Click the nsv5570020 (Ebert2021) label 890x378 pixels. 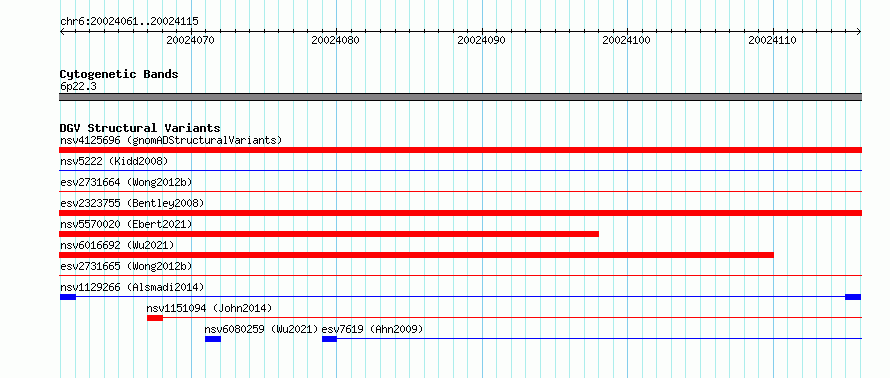[126, 224]
